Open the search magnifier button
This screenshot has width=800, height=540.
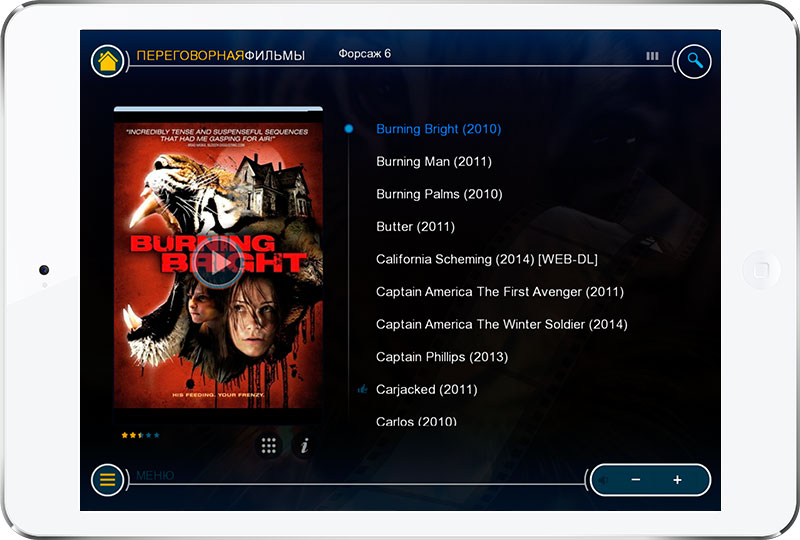pyautogui.click(x=694, y=61)
